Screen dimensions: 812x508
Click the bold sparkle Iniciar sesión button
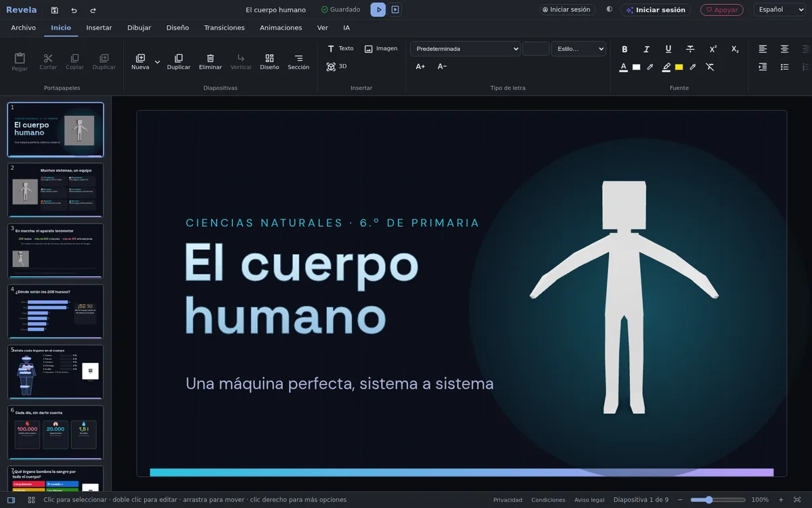click(656, 10)
